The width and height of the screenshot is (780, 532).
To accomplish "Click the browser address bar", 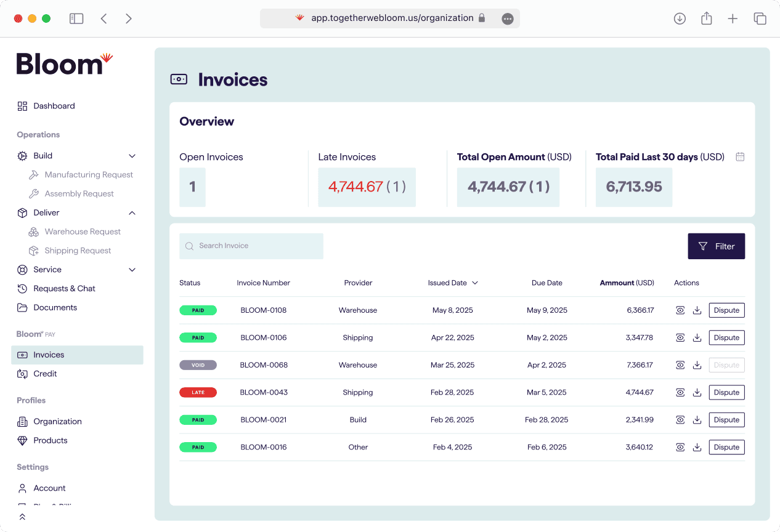I will tap(390, 18).
